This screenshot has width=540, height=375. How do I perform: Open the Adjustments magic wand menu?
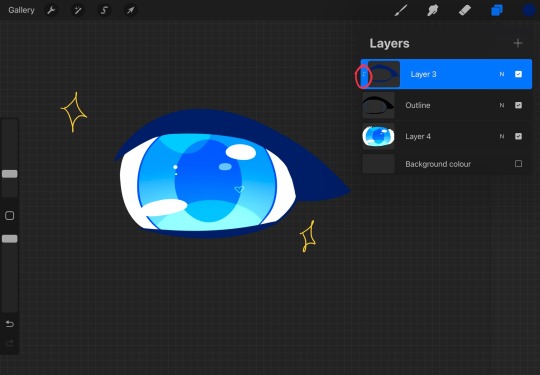(77, 10)
